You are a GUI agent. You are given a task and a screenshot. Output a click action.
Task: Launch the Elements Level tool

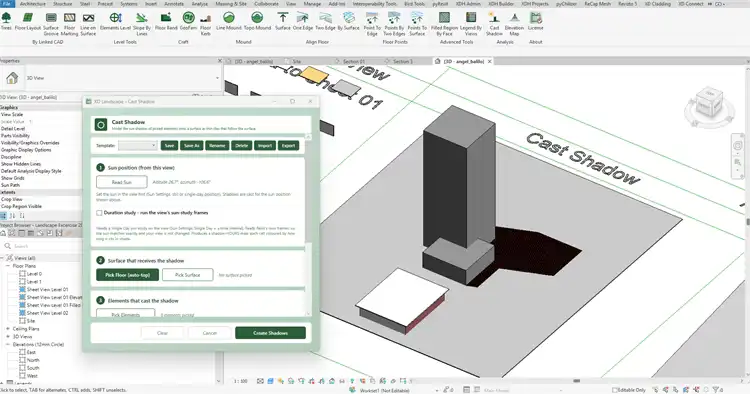[x=115, y=22]
